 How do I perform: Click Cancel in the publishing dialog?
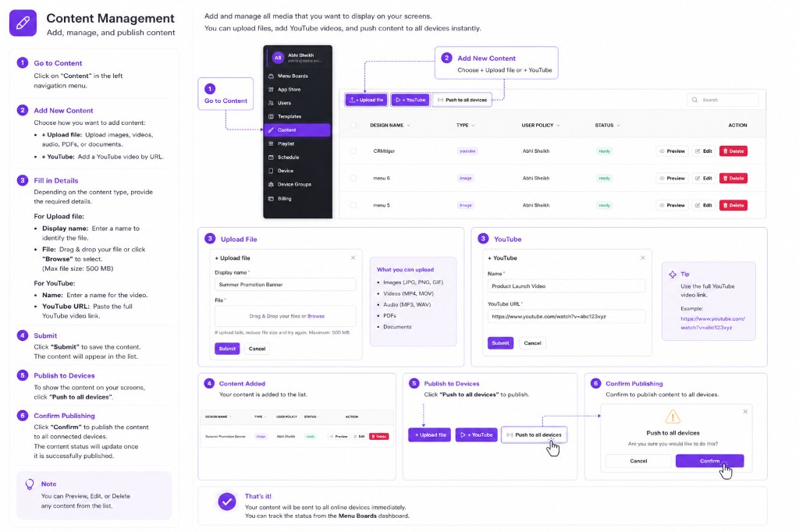click(638, 461)
